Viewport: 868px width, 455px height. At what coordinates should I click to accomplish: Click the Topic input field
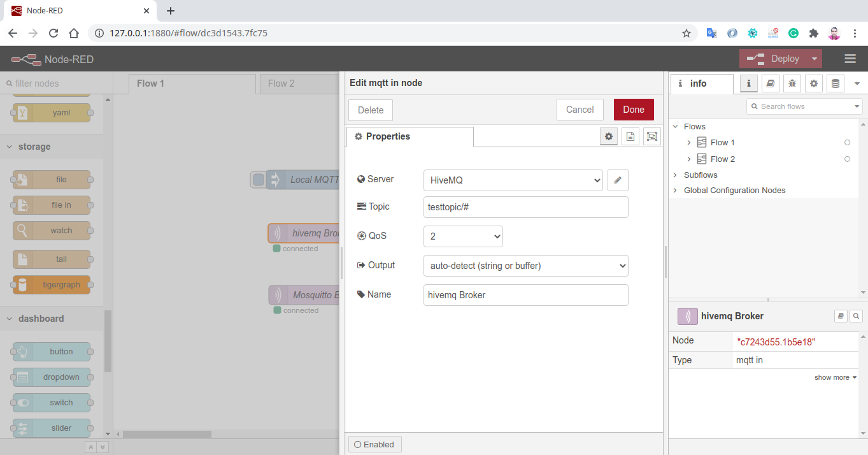[525, 207]
